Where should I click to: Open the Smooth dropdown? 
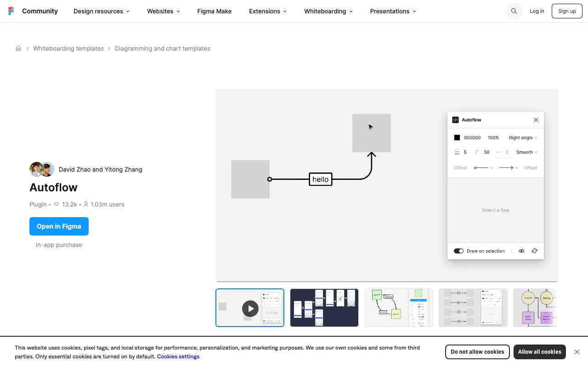pos(527,152)
